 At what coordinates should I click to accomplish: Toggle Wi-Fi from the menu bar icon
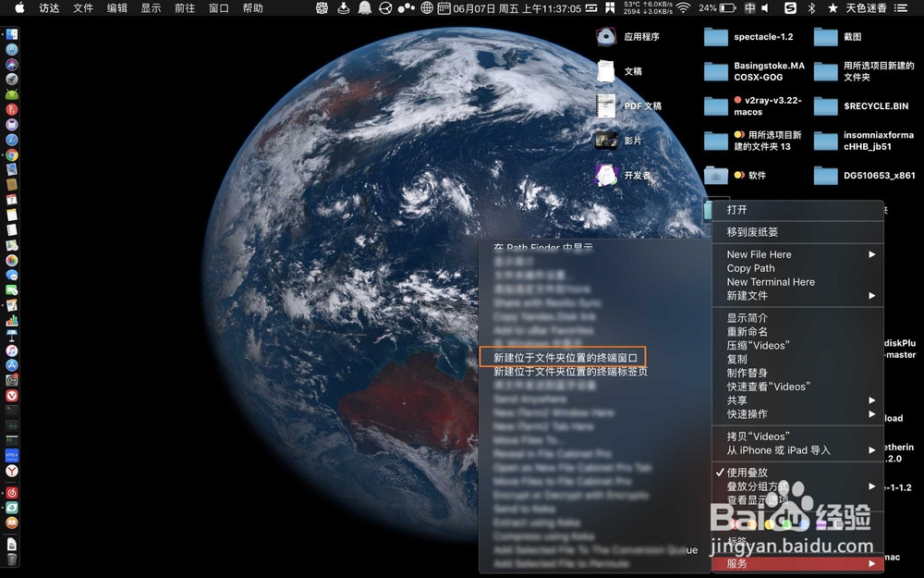684,8
